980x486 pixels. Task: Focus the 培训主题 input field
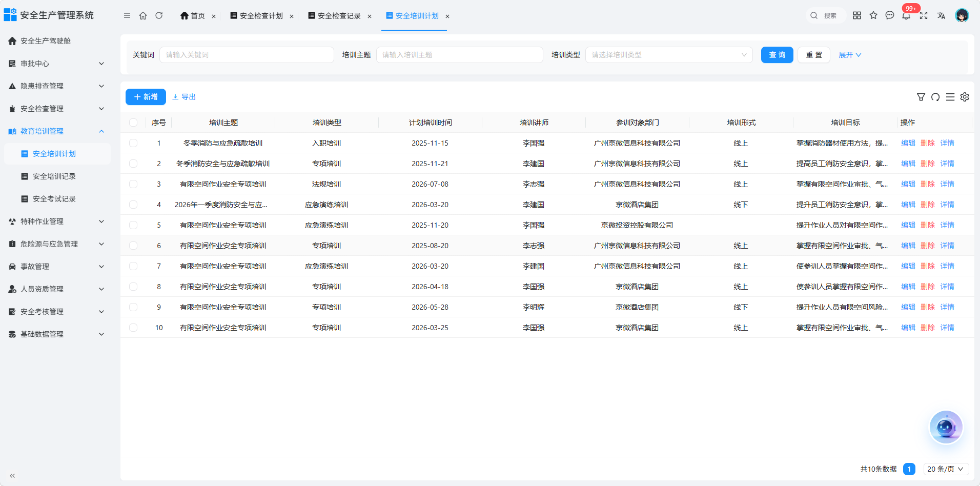tap(460, 55)
